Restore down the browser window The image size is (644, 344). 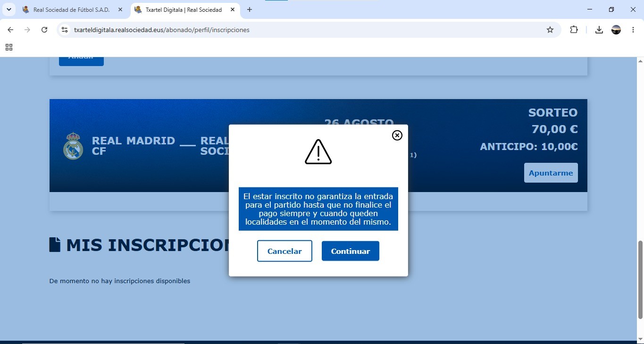[611, 9]
